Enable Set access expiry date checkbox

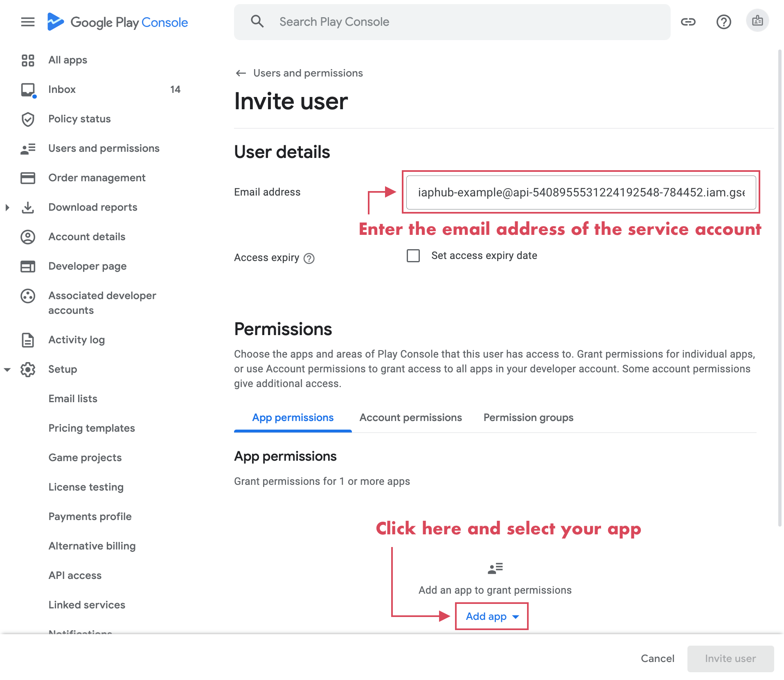(413, 256)
